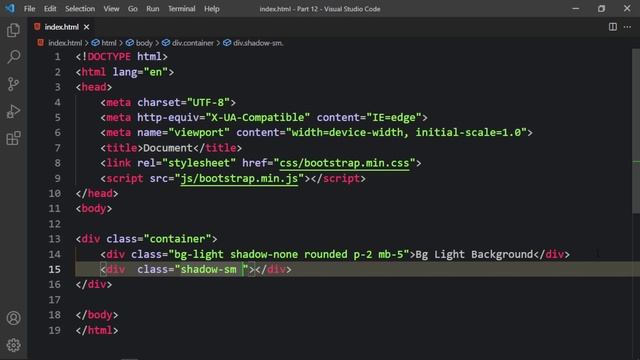This screenshot has width=640, height=360.
Task: Open the Run and Debug view icon
Action: 13,111
